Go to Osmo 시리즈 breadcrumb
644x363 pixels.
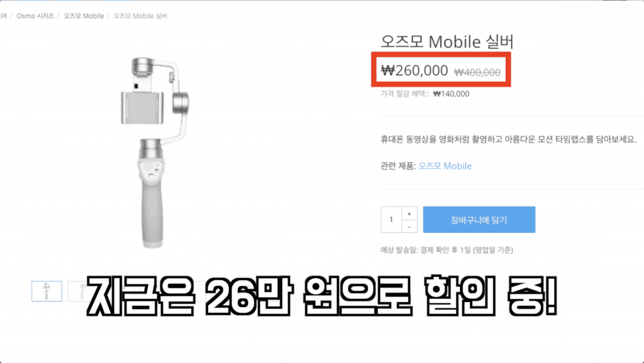click(x=35, y=16)
